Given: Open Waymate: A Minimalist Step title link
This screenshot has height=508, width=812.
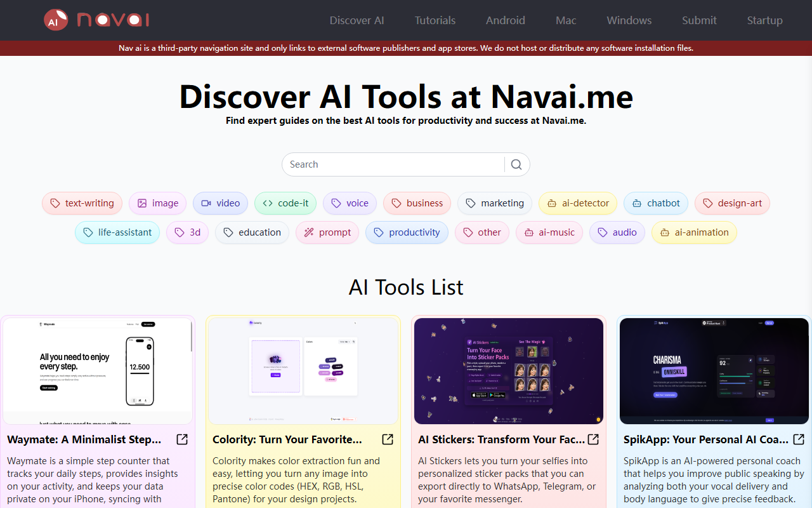Looking at the screenshot, I should pos(84,439).
